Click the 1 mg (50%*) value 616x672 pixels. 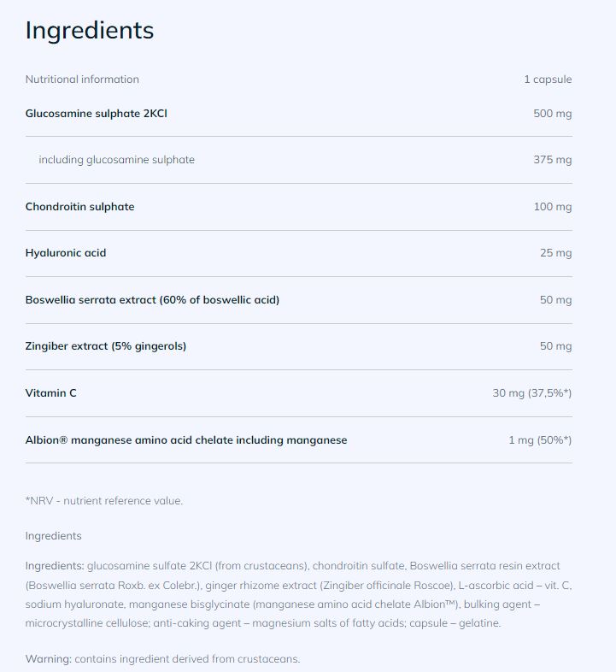[540, 440]
